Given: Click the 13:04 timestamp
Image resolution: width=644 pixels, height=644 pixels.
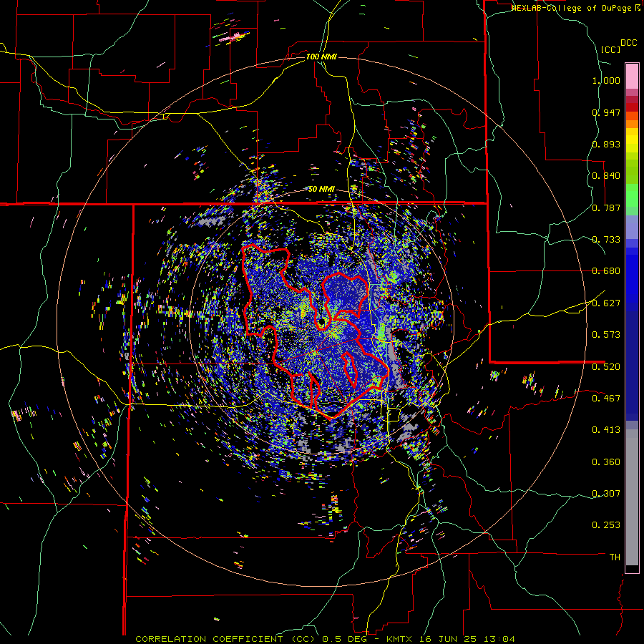Looking at the screenshot, I should 499,639.
